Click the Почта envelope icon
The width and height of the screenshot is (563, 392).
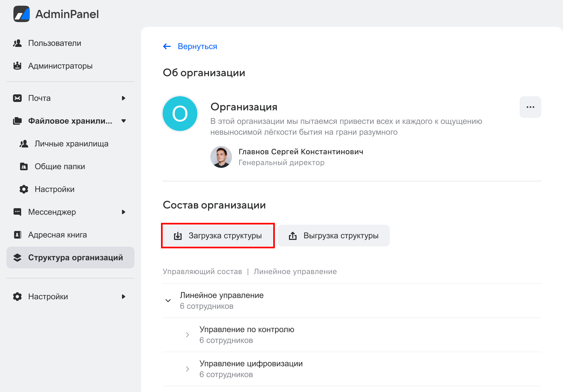click(17, 98)
